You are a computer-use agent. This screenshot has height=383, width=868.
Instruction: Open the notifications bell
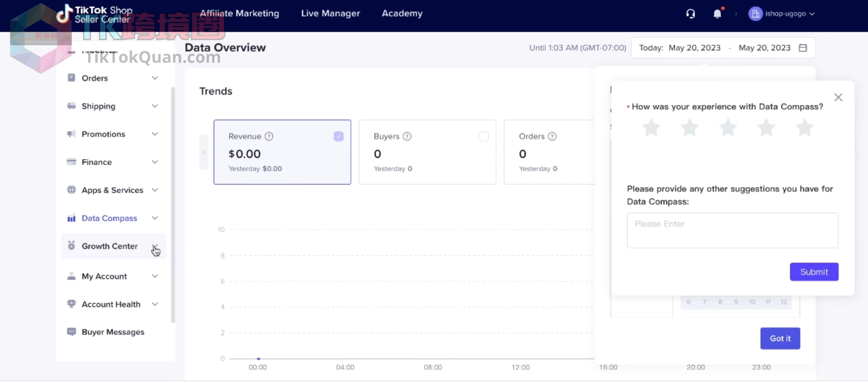coord(717,14)
